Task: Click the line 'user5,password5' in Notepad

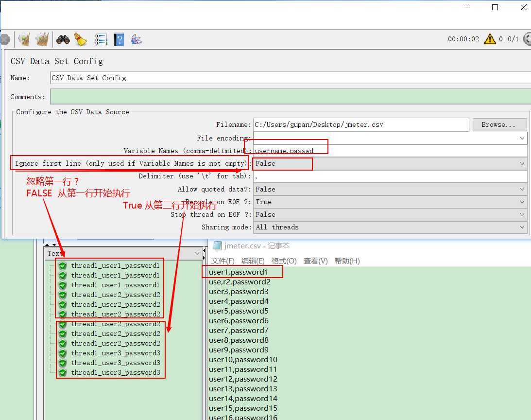Action: pyautogui.click(x=239, y=311)
